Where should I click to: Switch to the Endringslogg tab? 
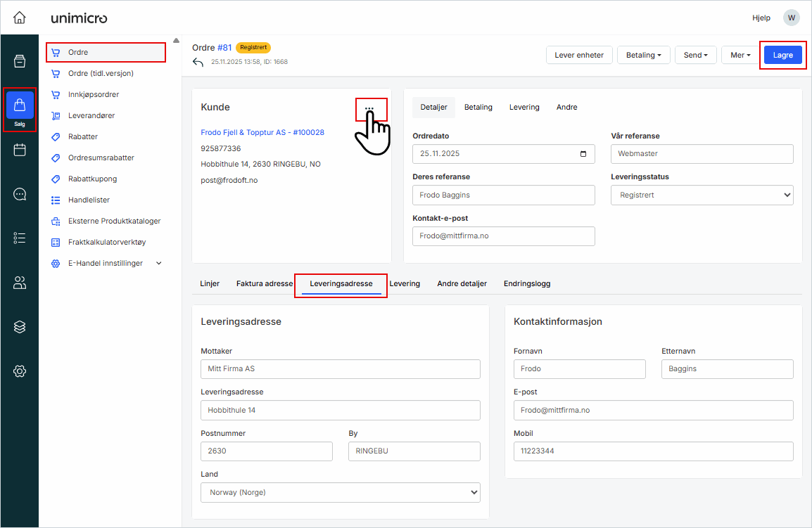[x=526, y=284]
